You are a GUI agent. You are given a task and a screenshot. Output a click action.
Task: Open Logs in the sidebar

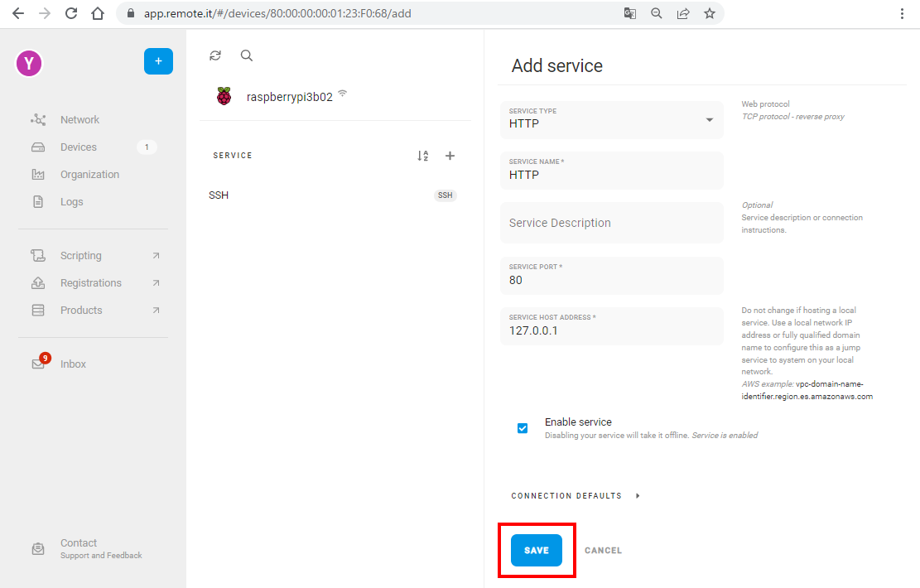(71, 202)
